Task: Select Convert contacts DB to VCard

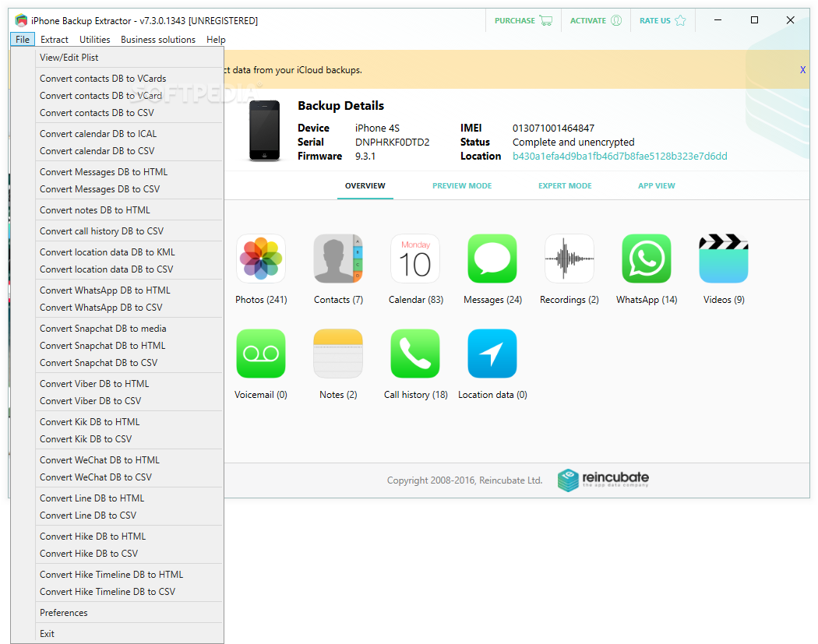Action: [129, 96]
